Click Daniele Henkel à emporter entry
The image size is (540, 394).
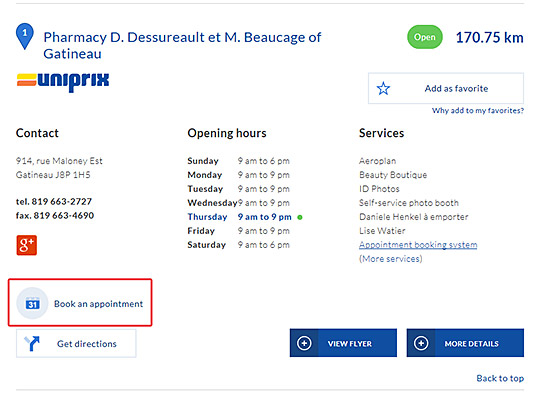(414, 217)
